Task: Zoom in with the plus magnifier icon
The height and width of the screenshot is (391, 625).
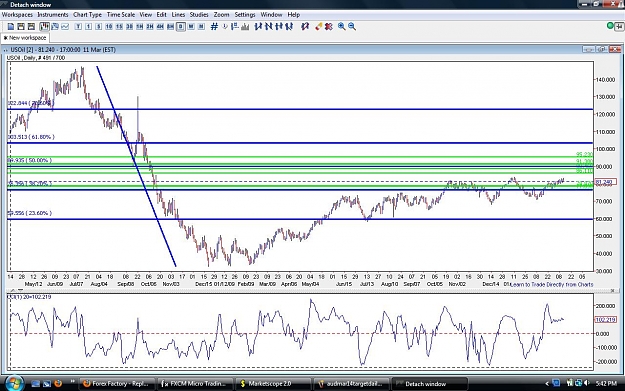Action: pyautogui.click(x=342, y=27)
